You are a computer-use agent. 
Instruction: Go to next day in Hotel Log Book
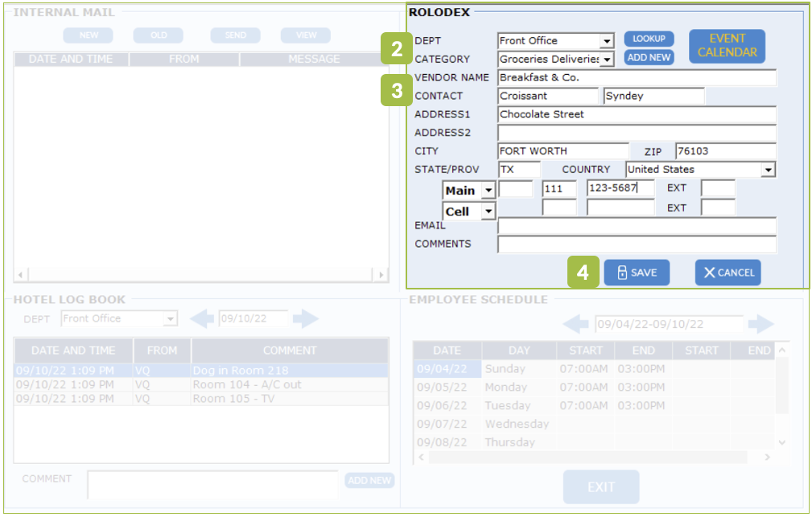(305, 319)
